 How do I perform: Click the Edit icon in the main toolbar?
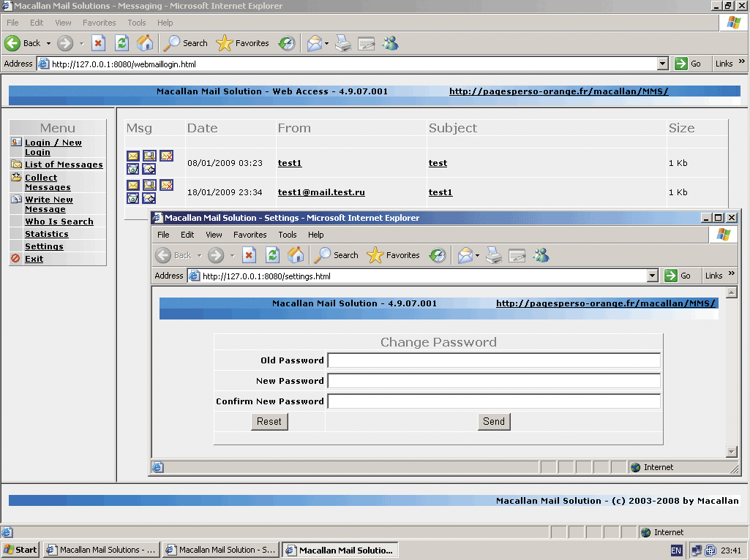coord(367,43)
